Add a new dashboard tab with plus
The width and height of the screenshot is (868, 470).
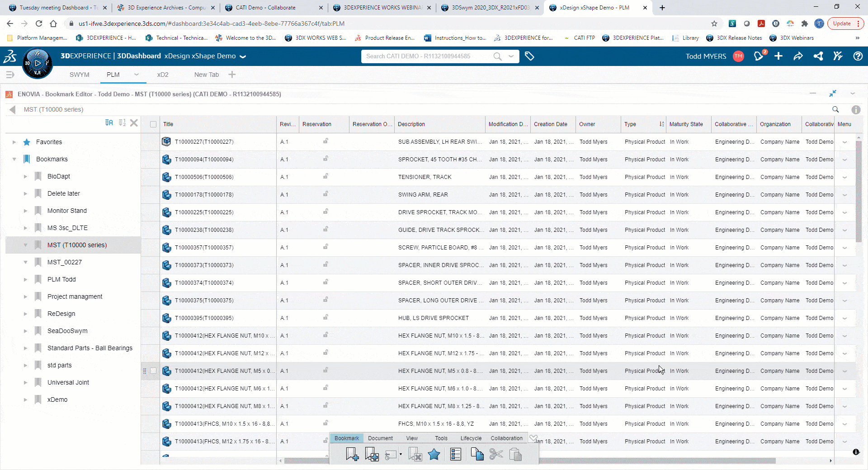(x=232, y=75)
